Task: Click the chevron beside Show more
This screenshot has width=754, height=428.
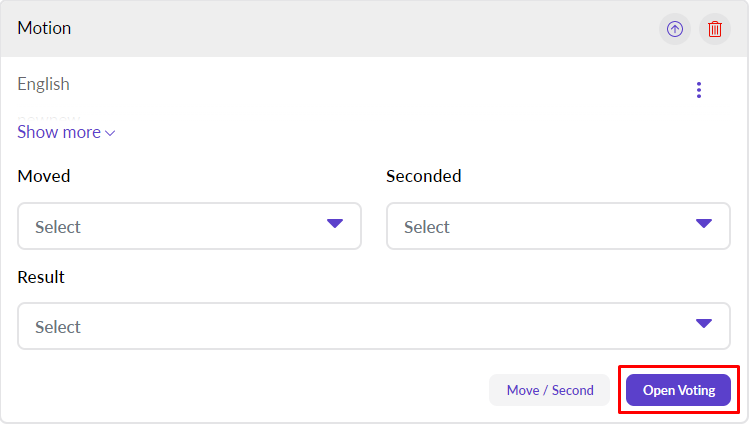Action: 110,133
